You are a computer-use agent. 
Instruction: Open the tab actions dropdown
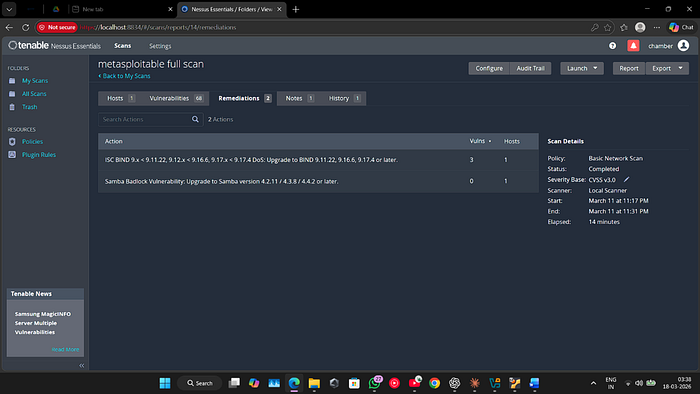pos(9,9)
